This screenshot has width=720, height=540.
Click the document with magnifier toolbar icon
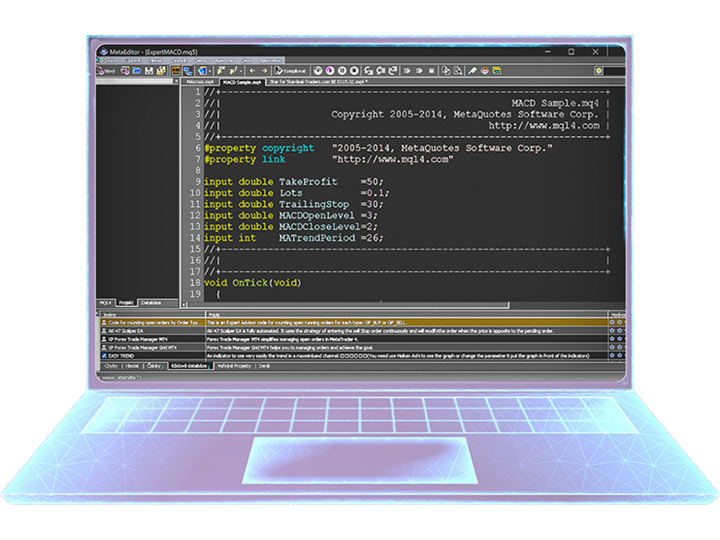point(458,71)
